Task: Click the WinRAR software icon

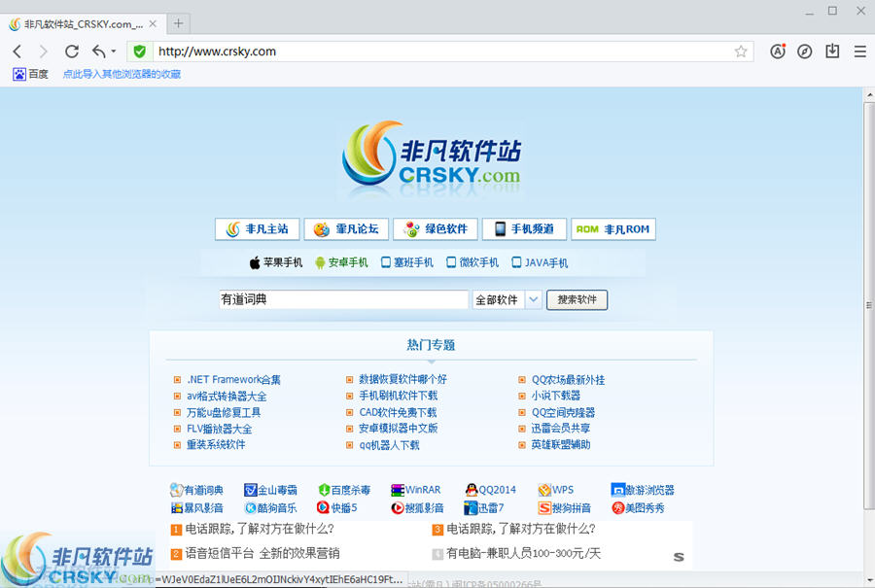Action: click(398, 490)
